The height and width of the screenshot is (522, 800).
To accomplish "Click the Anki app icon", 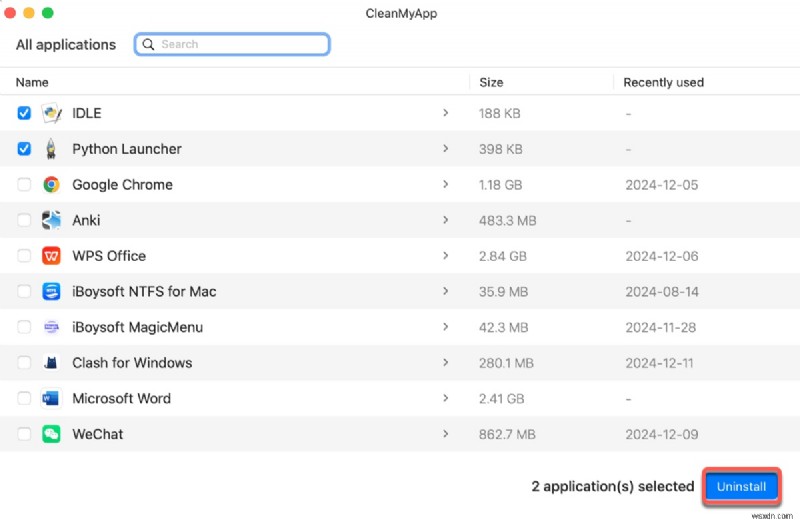I will click(51, 220).
